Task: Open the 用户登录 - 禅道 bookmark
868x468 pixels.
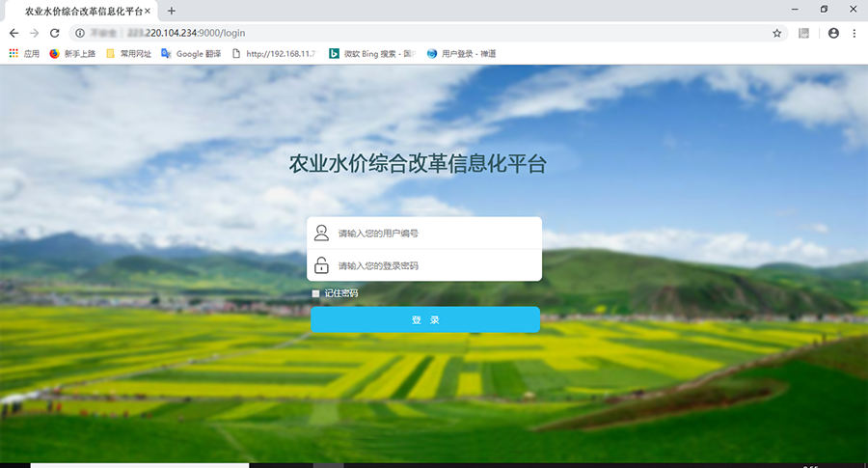Action: 461,54
